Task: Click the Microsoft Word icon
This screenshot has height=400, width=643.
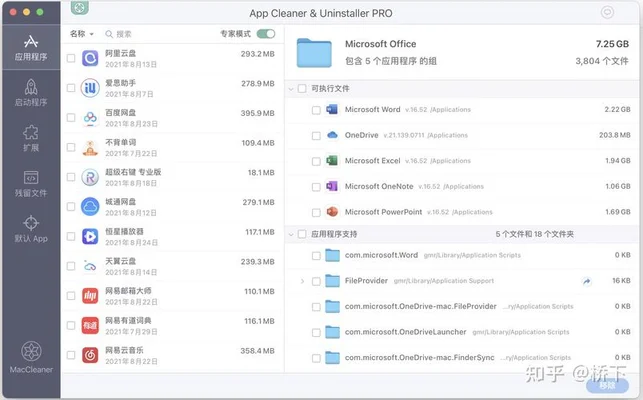Action: point(332,110)
